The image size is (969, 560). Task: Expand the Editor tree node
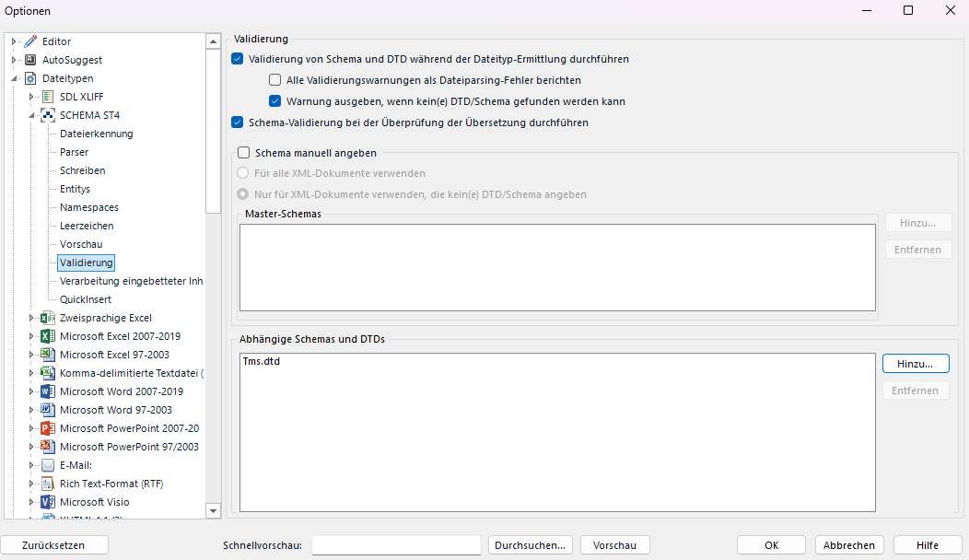14,41
